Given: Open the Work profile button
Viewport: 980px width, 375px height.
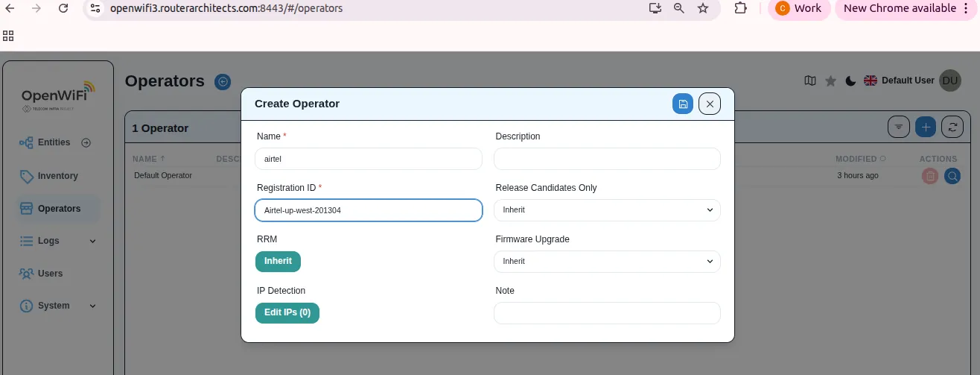Looking at the screenshot, I should coord(799,8).
